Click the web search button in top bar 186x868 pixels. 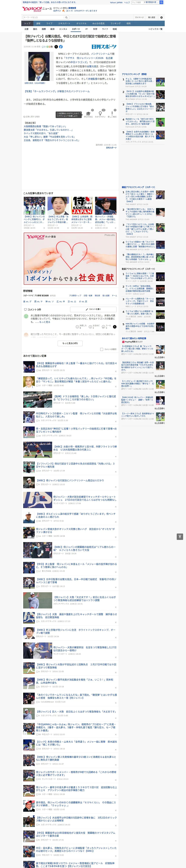161,2
